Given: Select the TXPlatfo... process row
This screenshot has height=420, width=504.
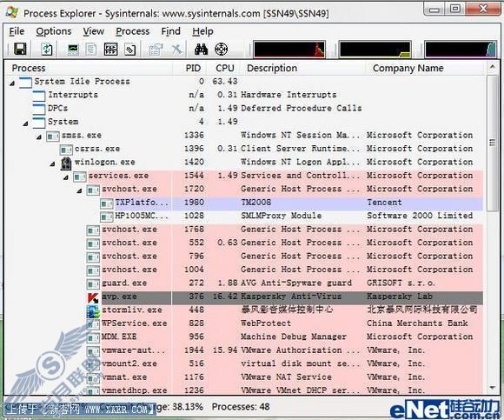Looking at the screenshot, I should coord(244,203).
